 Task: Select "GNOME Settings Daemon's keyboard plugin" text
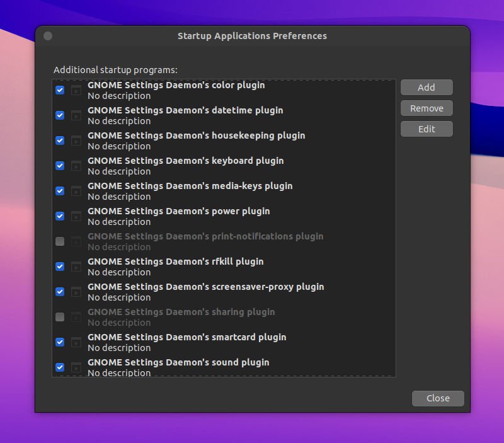[186, 161]
